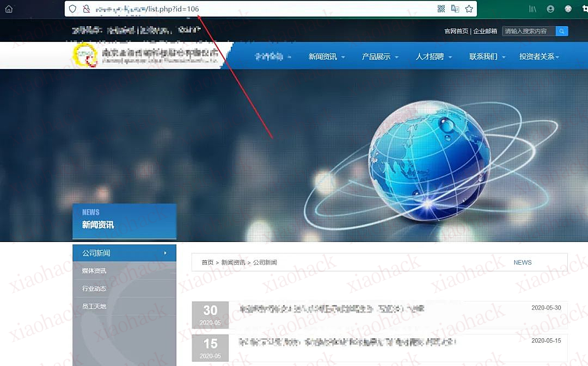The height and width of the screenshot is (366, 588).
Task: Click the company logo image
Action: coord(85,55)
